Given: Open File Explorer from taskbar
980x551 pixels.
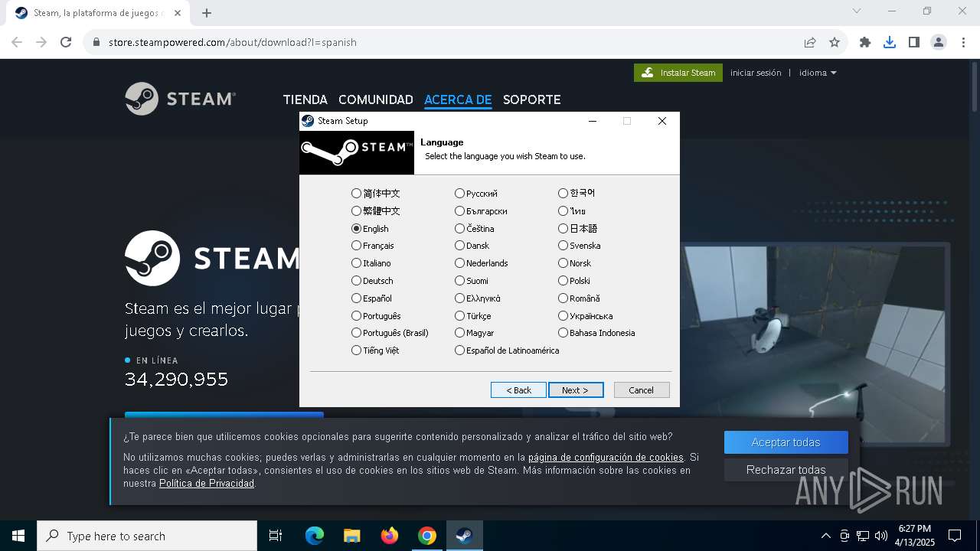Looking at the screenshot, I should (x=352, y=536).
